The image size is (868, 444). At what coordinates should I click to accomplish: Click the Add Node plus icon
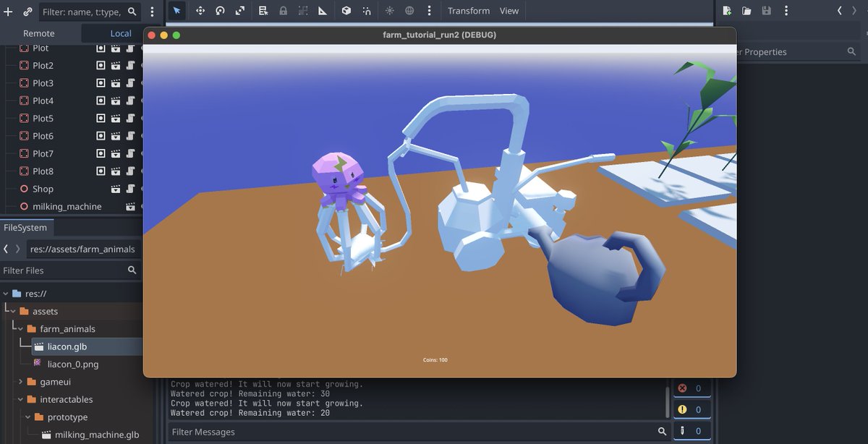click(x=9, y=12)
